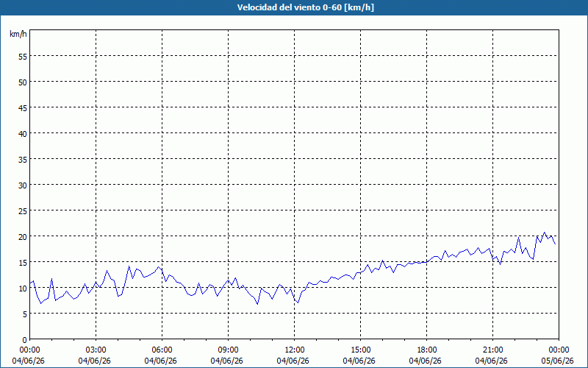Click the "05/06/26" date label
Screen dimensions: 588x368
557,361
